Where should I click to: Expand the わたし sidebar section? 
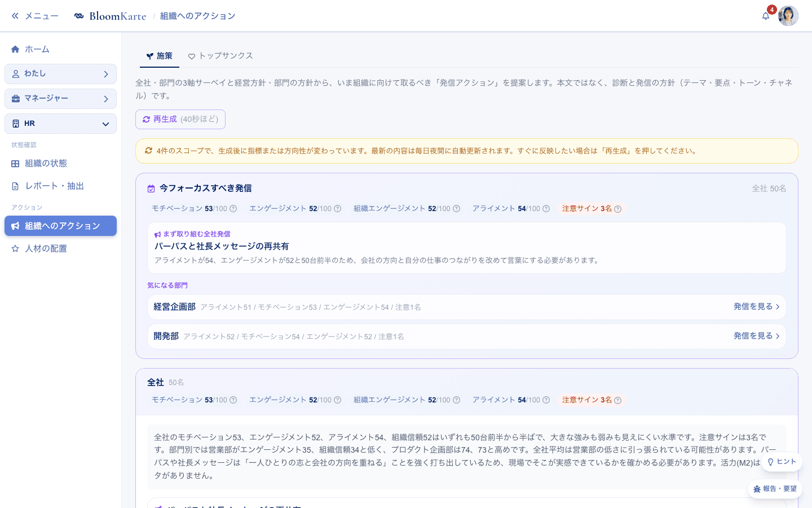60,74
